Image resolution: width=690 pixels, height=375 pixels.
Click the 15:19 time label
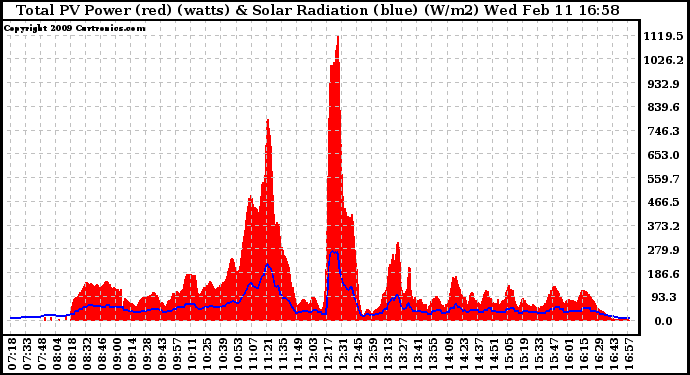(524, 354)
